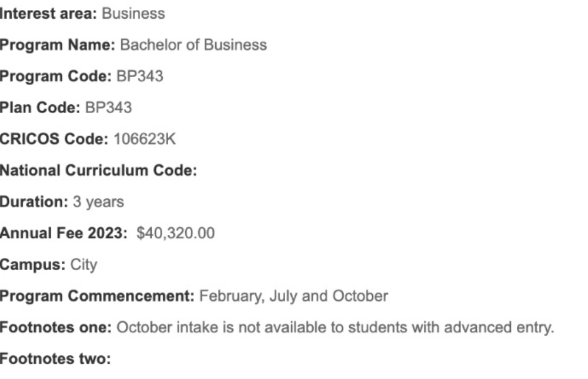The width and height of the screenshot is (588, 379).
Task: Select February, July and October text
Action: click(293, 297)
